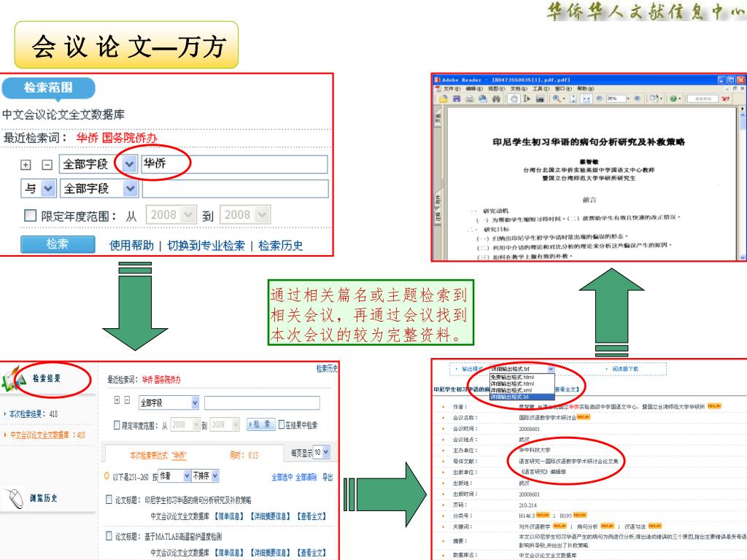Click the zoom in plus icon after 35%
Image resolution: width=747 pixels, height=560 pixels.
(637, 98)
